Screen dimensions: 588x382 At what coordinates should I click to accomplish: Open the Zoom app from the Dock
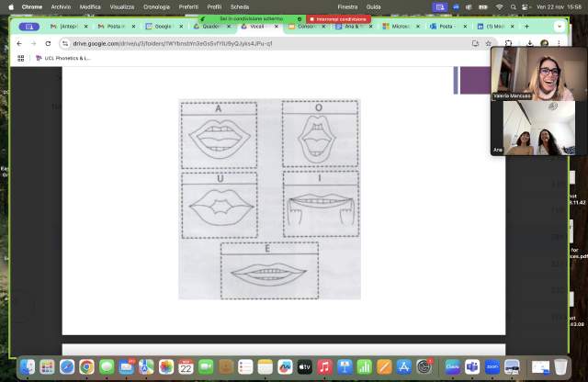pos(492,367)
